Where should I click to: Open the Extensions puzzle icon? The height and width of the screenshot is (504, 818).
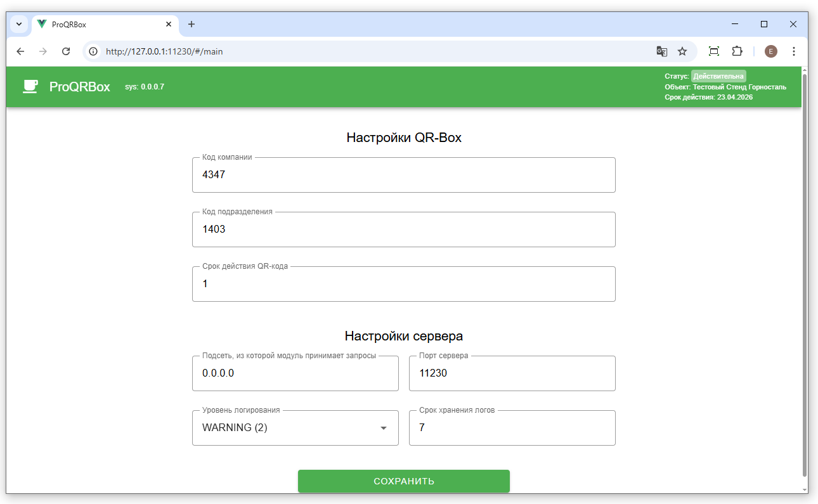(x=737, y=51)
